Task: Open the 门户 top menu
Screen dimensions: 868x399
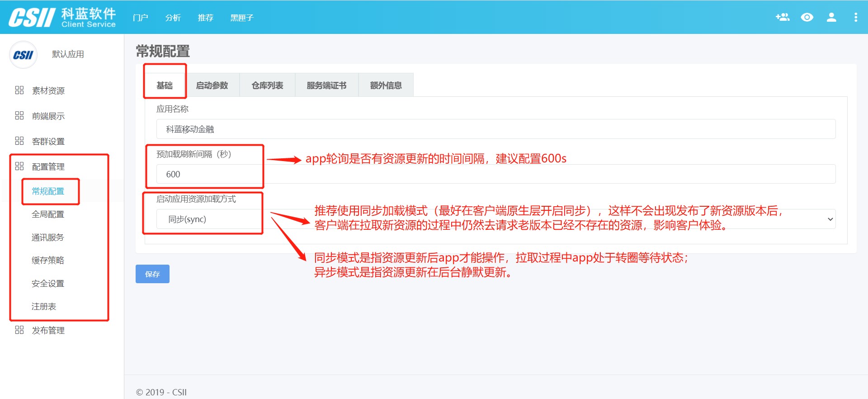Action: [x=141, y=18]
